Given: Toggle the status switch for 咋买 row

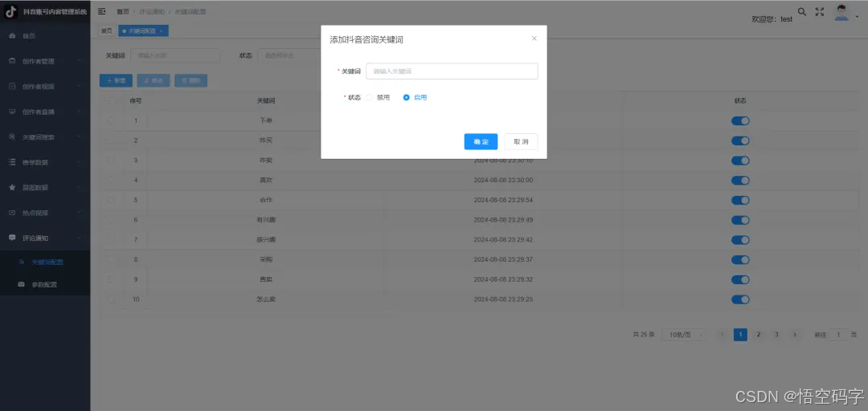Looking at the screenshot, I should point(740,140).
